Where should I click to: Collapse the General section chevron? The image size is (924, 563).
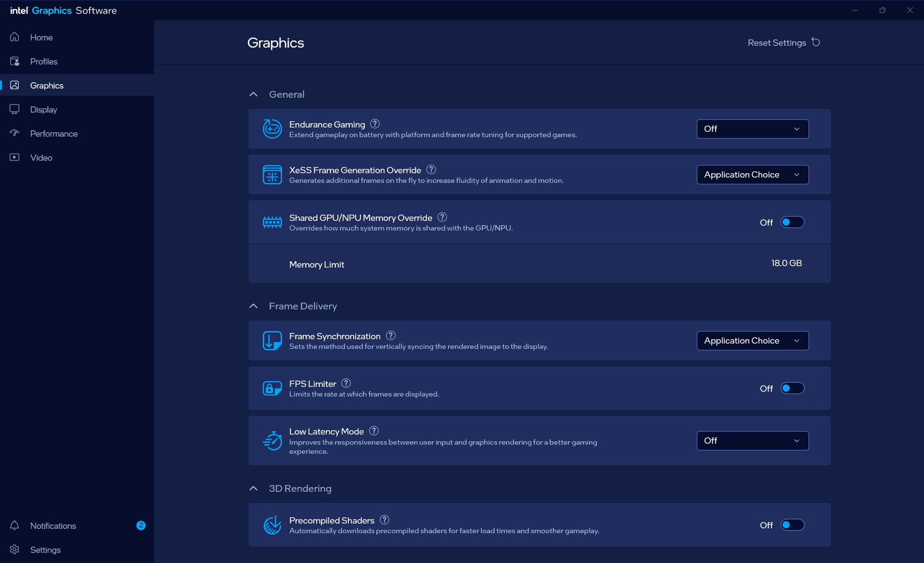coord(254,94)
